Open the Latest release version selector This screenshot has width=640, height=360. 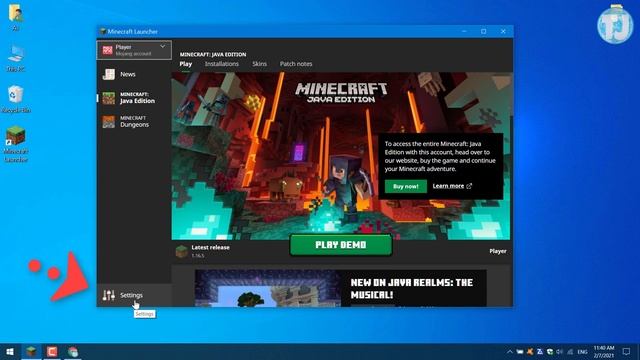[x=203, y=251]
